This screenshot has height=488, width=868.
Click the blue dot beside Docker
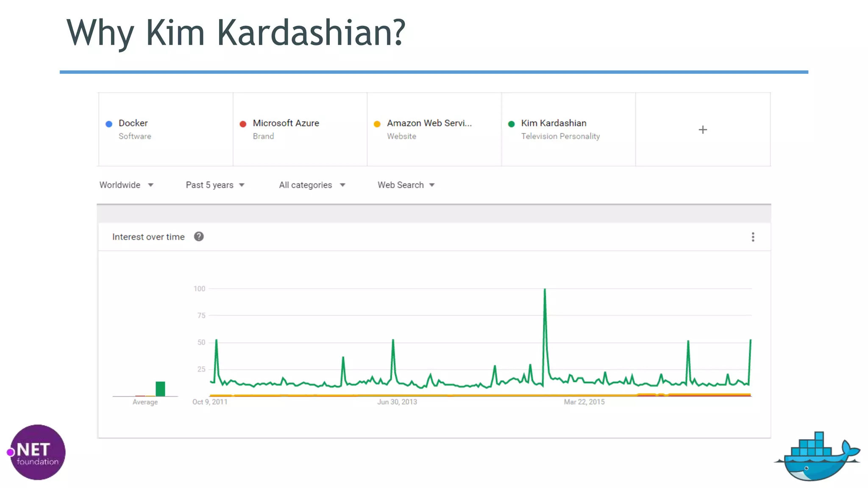[109, 124]
